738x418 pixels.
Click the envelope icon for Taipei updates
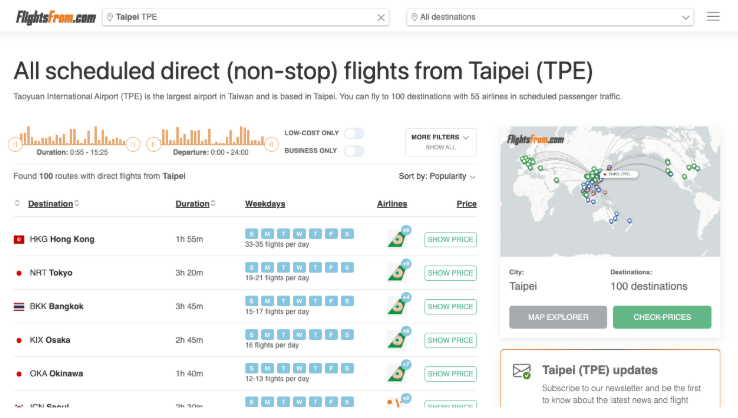tap(522, 371)
